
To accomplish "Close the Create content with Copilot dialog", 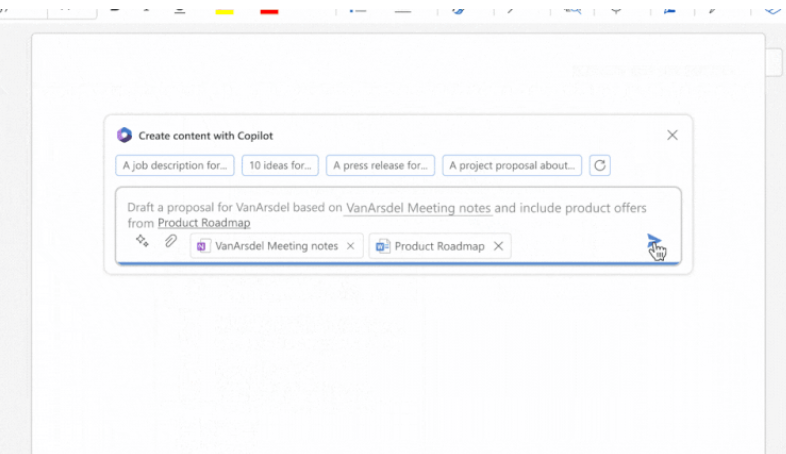I will 672,135.
